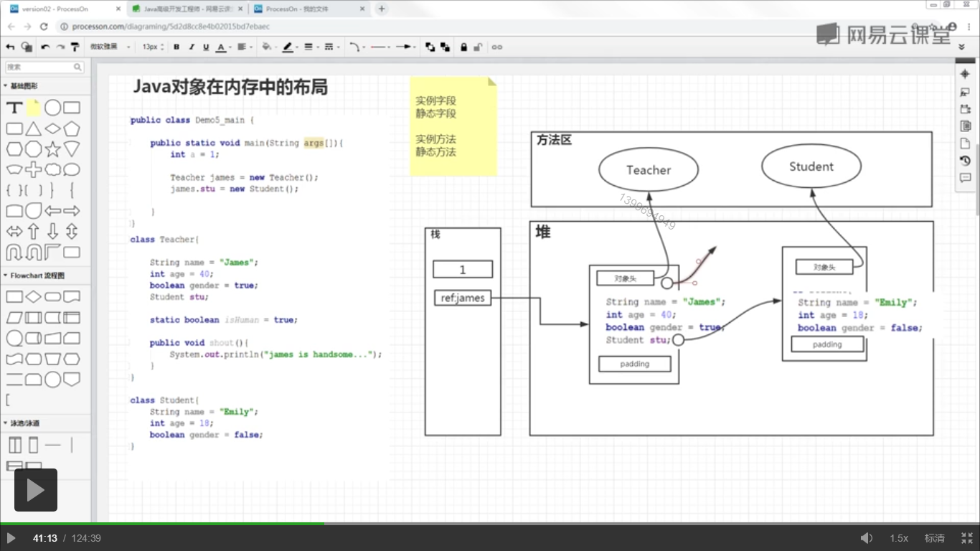Click the large play overlay button
Screen dimensions: 980x551
pyautogui.click(x=35, y=490)
